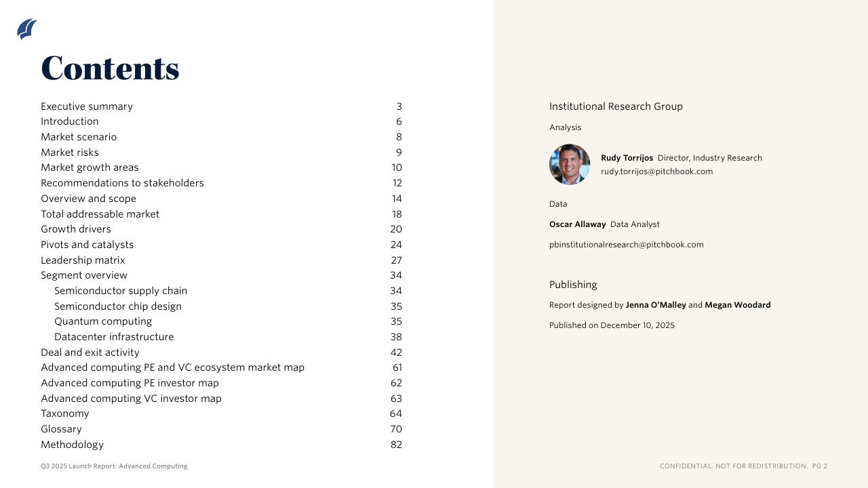Viewport: 868px width, 488px height.
Task: Click page number 82 for Methodology
Action: coord(396,445)
